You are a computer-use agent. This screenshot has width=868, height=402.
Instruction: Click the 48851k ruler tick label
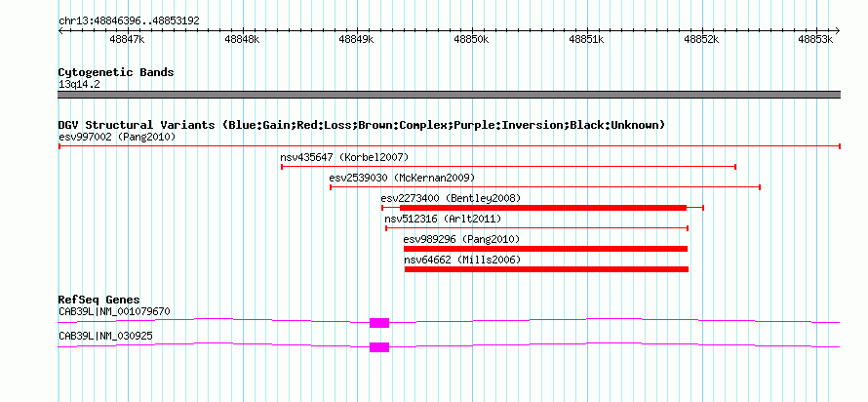pyautogui.click(x=586, y=39)
